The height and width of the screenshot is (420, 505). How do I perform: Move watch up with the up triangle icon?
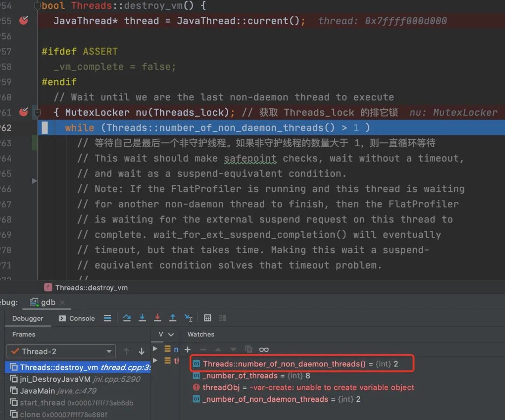coord(218,349)
